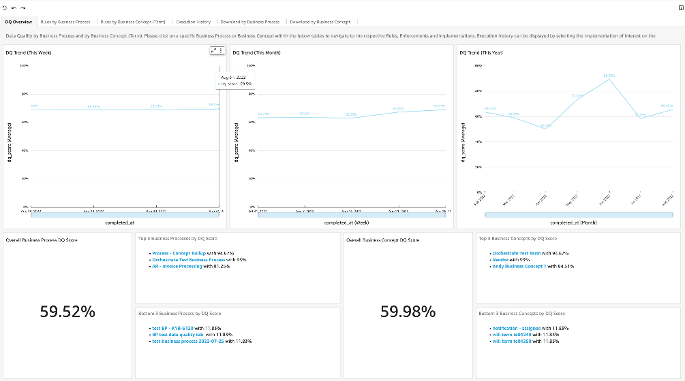The image size is (685, 381).
Task: Click the completed_at (Month) axis label
Action: [573, 222]
